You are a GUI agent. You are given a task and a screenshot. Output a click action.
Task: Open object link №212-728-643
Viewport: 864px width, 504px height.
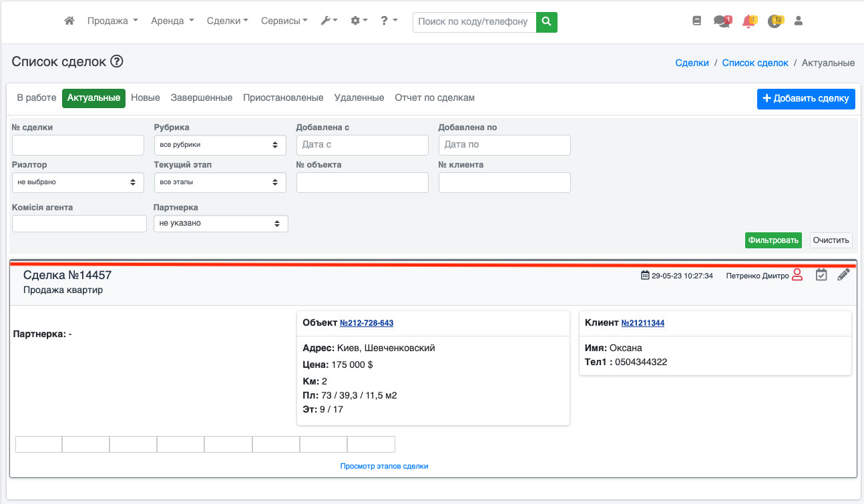(366, 323)
